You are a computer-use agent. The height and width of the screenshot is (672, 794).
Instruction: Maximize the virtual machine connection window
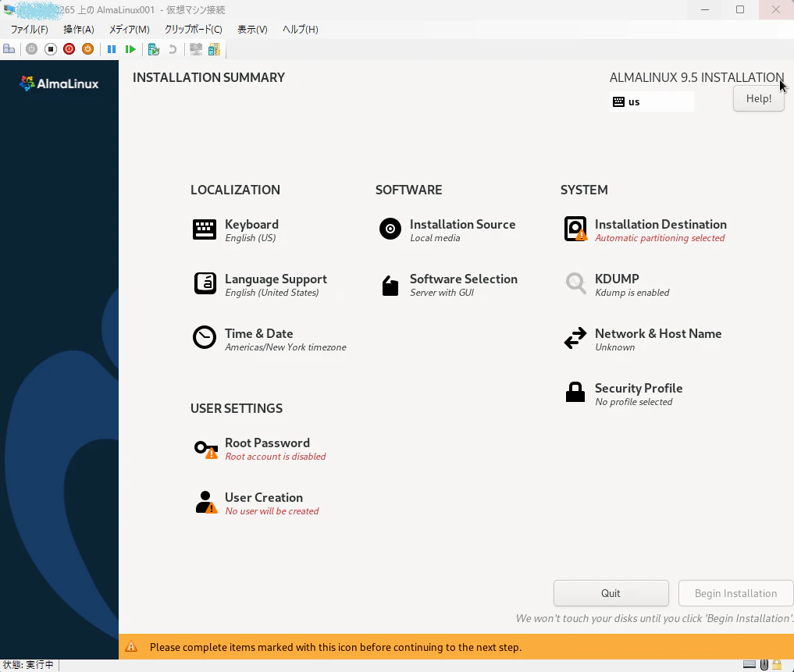740,9
